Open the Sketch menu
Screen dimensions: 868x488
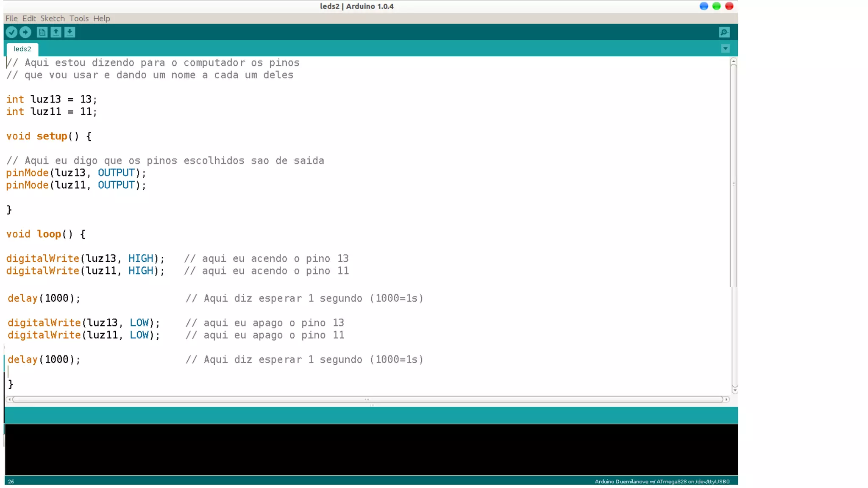53,18
